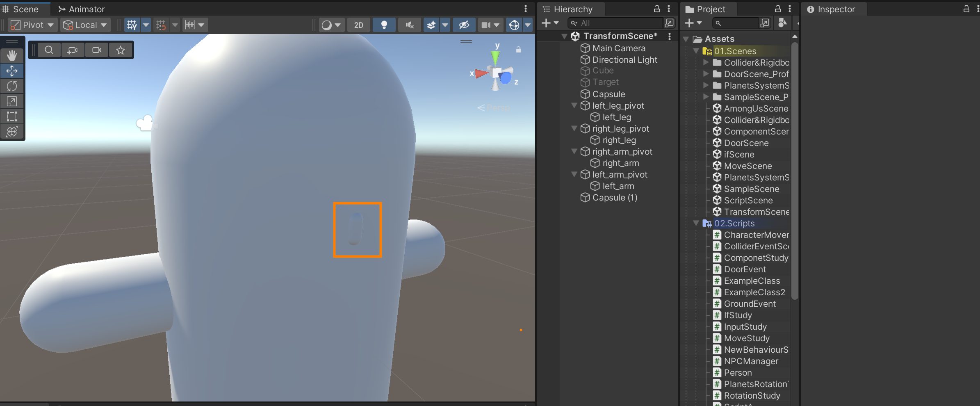Collapse the 01.Scenes folder

(x=696, y=51)
